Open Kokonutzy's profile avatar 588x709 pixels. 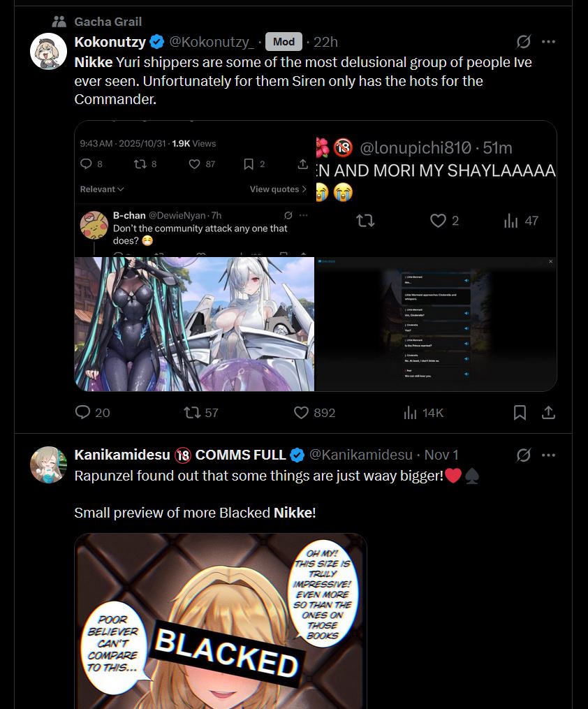(48, 51)
